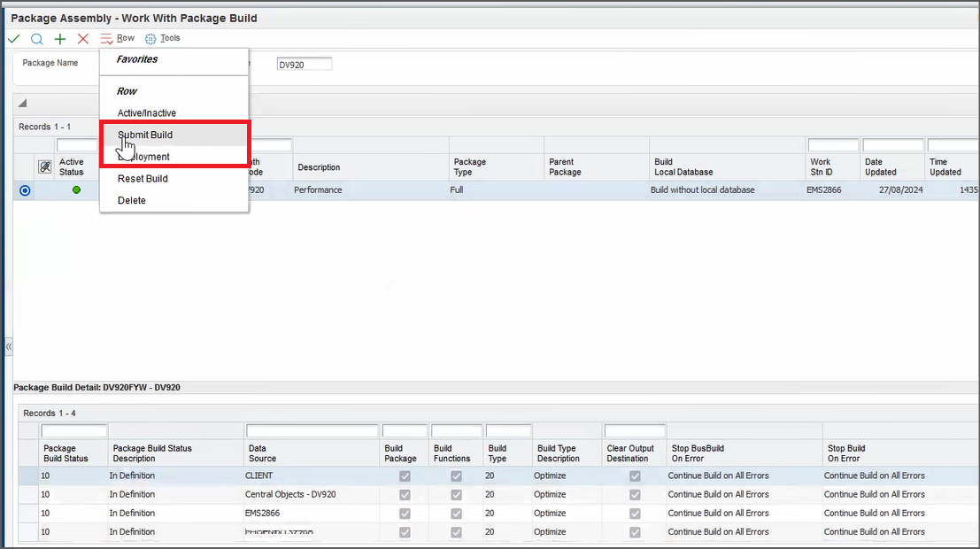This screenshot has width=980, height=549.
Task: Click Date Updated filter field
Action: (893, 145)
